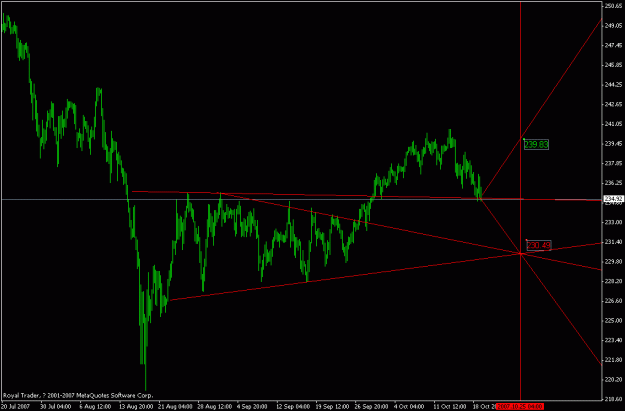
Task: Click the 11 Oct 12:00 date label
Action: point(450,407)
